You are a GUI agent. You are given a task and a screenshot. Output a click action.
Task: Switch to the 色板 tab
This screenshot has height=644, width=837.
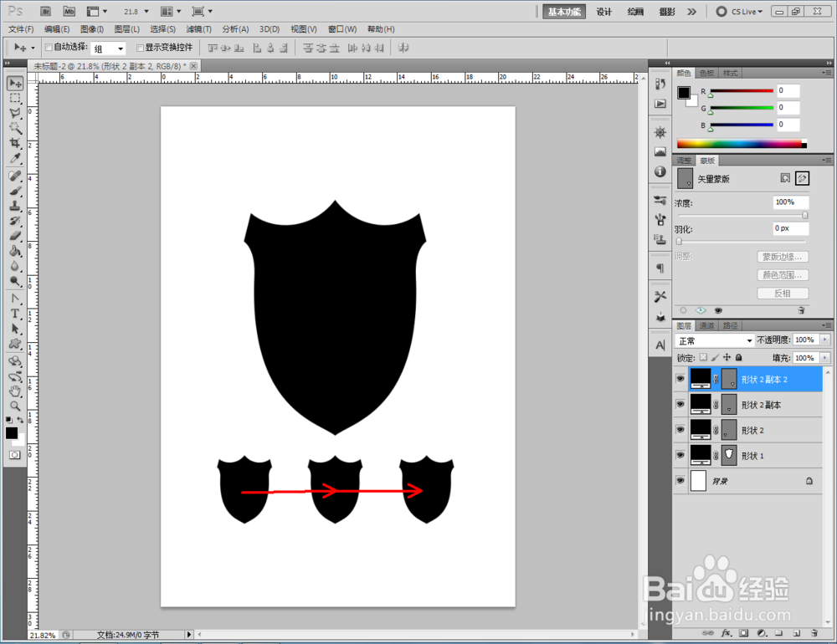click(706, 73)
